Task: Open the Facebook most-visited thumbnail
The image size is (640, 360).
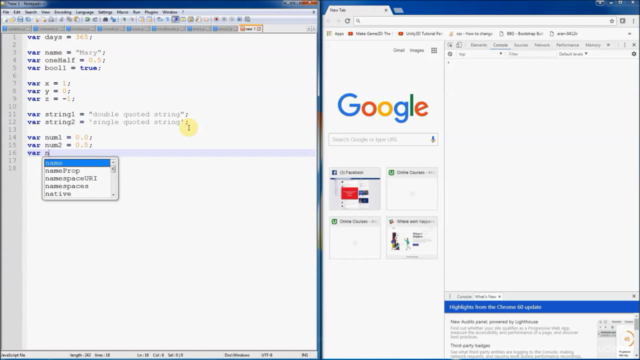Action: tap(355, 189)
